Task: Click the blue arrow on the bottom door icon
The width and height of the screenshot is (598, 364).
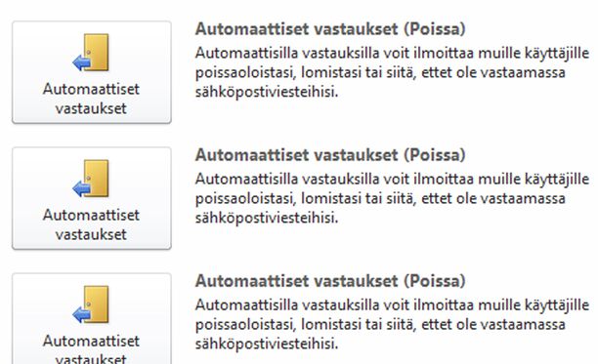Action: (x=81, y=314)
